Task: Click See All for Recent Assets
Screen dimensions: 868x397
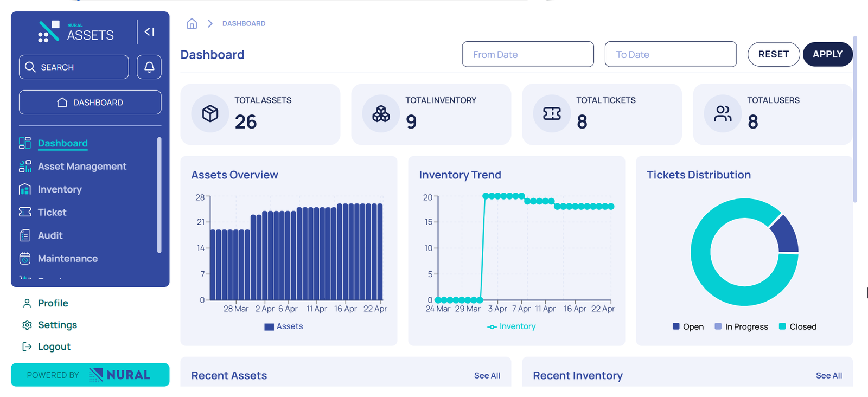Action: tap(487, 375)
